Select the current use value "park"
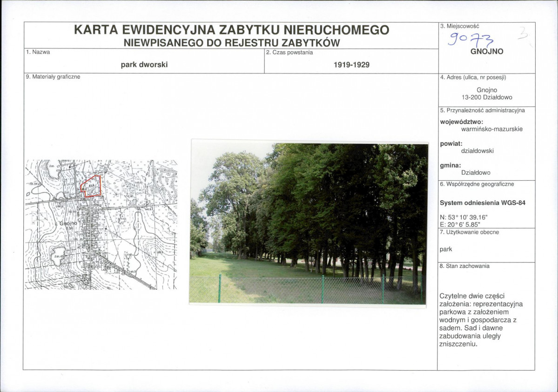Screen dimensions: 558x392 coord(446,249)
